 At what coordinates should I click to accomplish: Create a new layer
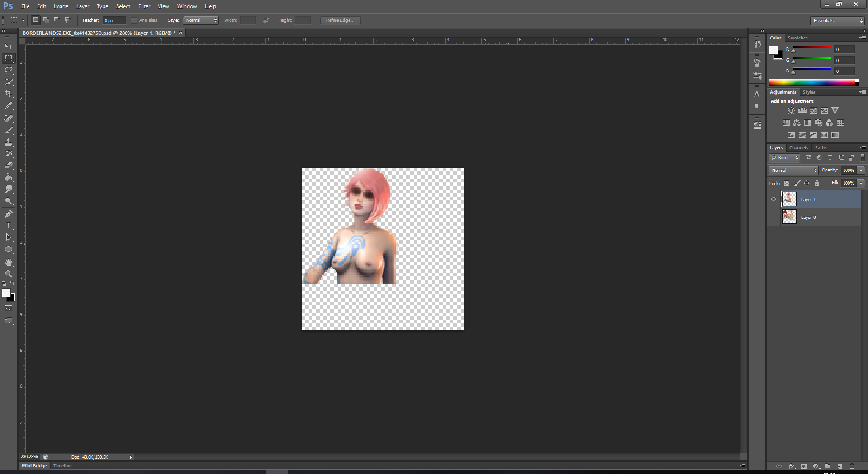(x=840, y=466)
